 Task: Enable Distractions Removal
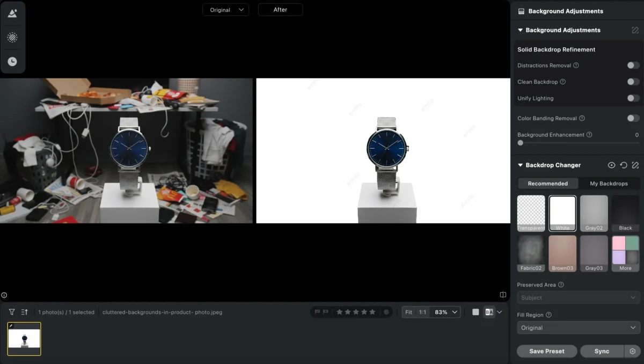pos(633,65)
